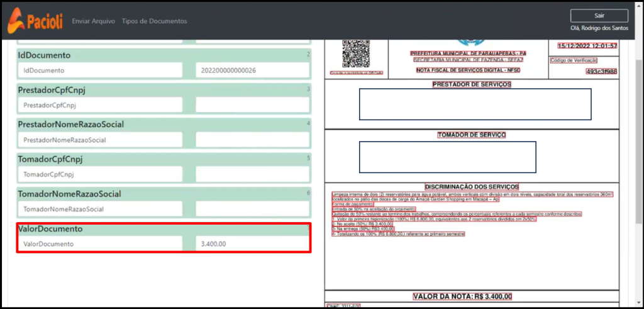Open the Enviar Arquivo menu item

pyautogui.click(x=93, y=21)
